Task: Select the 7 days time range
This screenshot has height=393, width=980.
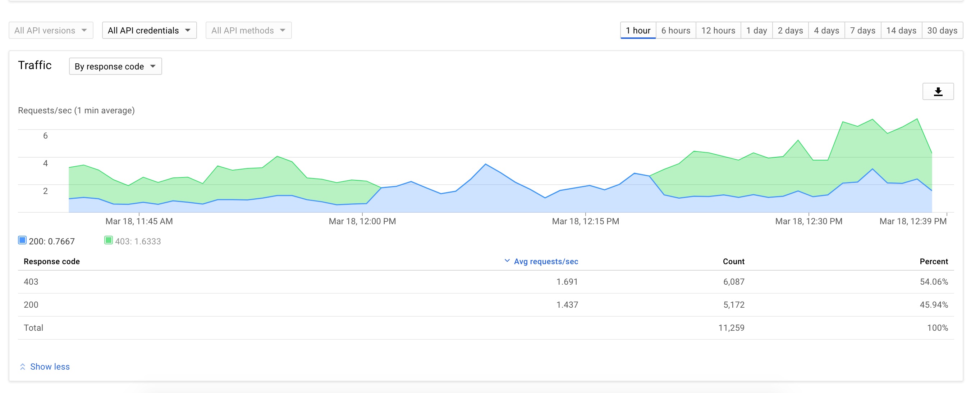Action: tap(862, 31)
